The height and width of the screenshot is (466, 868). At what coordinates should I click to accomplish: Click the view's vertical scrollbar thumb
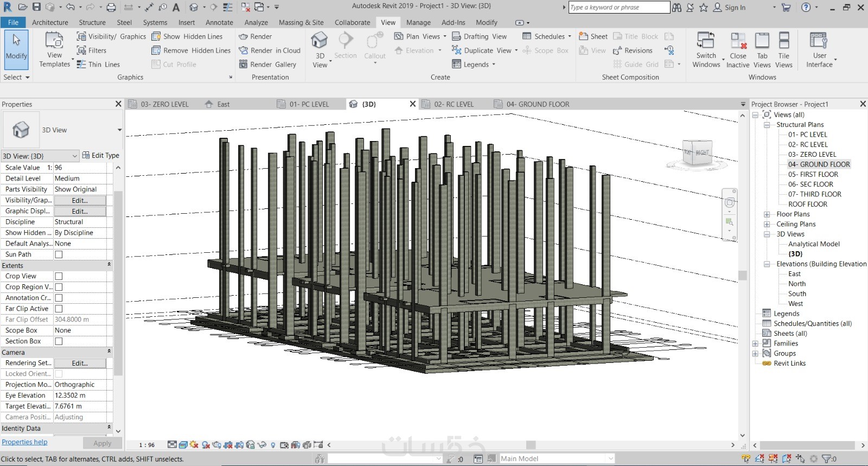point(743,276)
